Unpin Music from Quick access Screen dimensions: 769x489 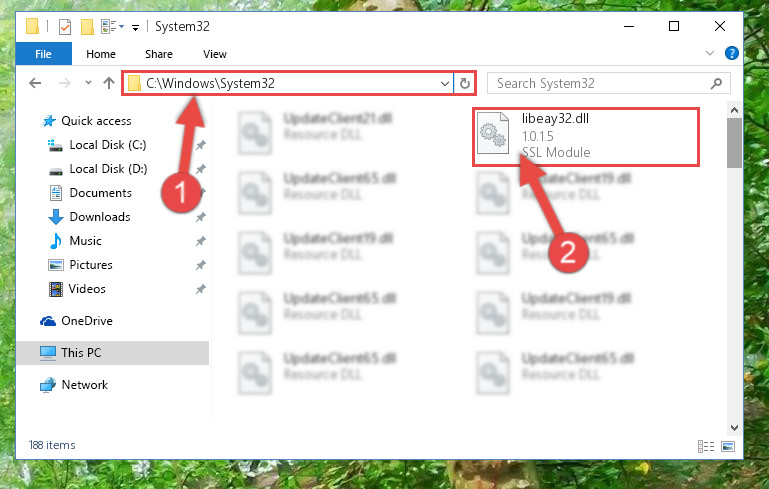point(201,241)
